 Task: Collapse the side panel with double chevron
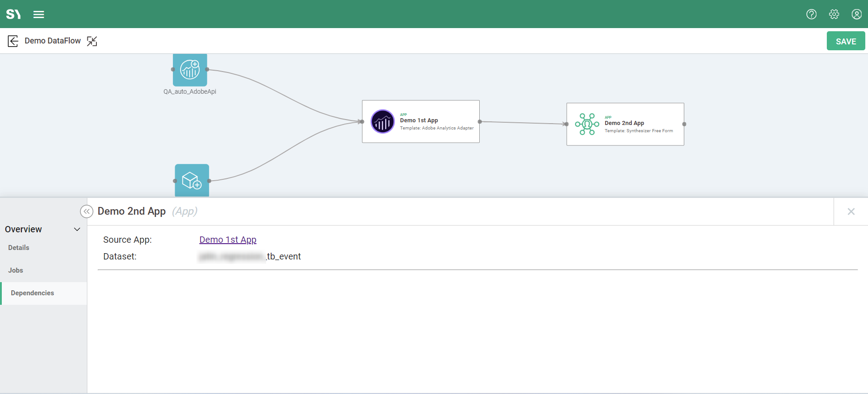(x=86, y=211)
